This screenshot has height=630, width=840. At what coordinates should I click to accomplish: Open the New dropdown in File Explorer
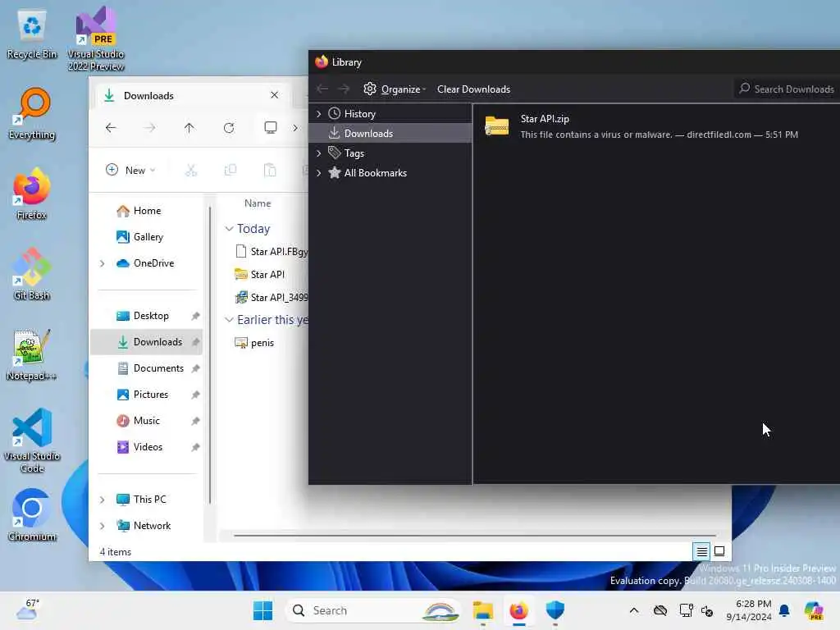(130, 171)
